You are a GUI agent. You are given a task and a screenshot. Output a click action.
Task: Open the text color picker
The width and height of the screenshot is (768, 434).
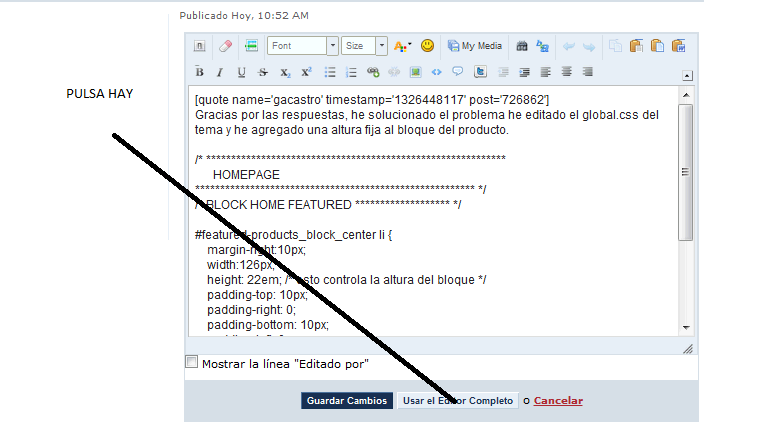pyautogui.click(x=402, y=46)
